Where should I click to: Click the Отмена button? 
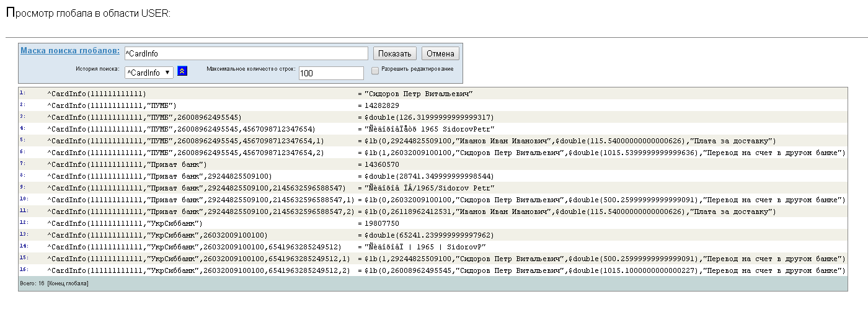coord(441,53)
